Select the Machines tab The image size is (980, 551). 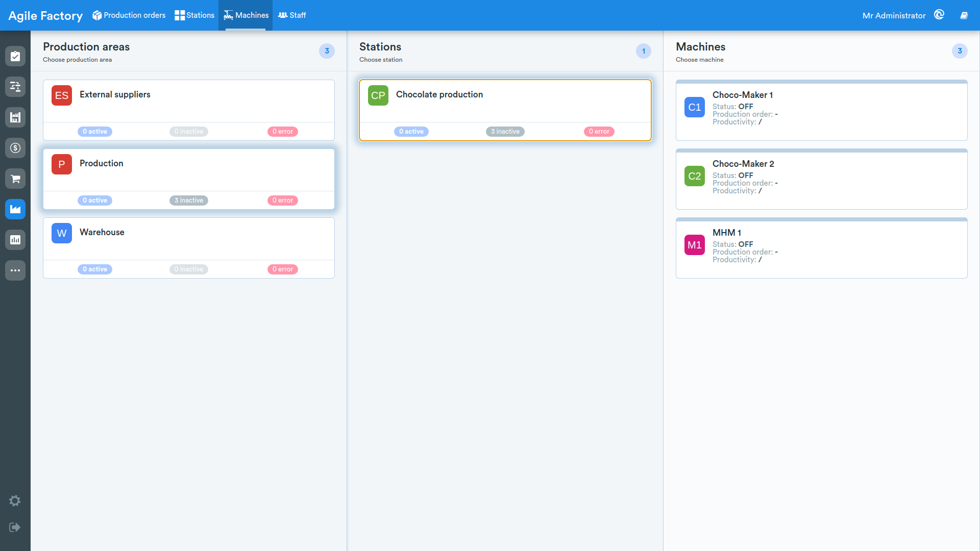(246, 15)
